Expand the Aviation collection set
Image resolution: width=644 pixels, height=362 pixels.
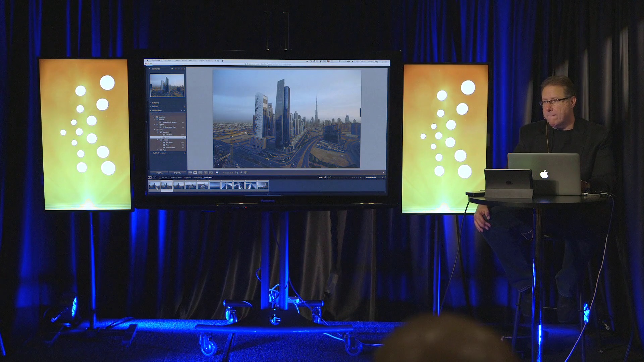[x=154, y=117]
